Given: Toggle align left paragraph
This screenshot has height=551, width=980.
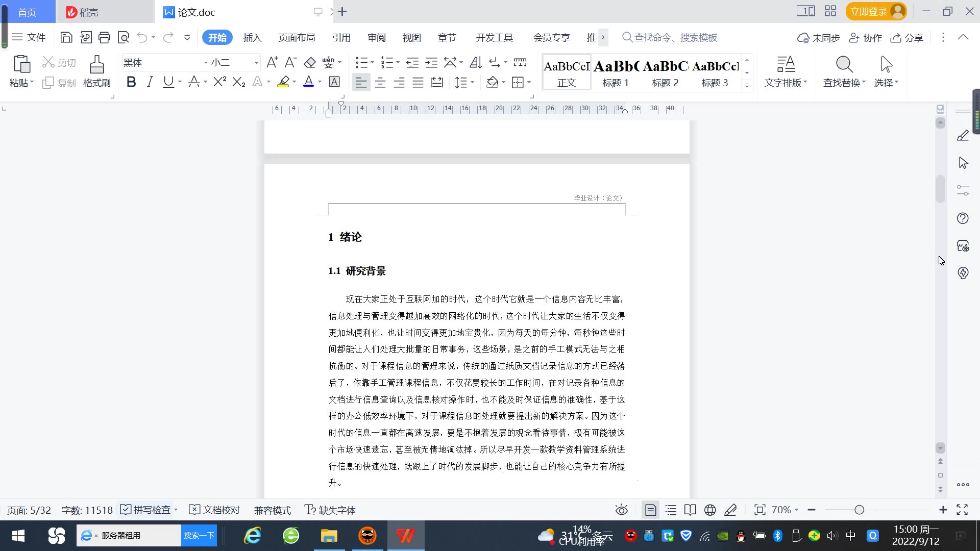Looking at the screenshot, I should 361,82.
